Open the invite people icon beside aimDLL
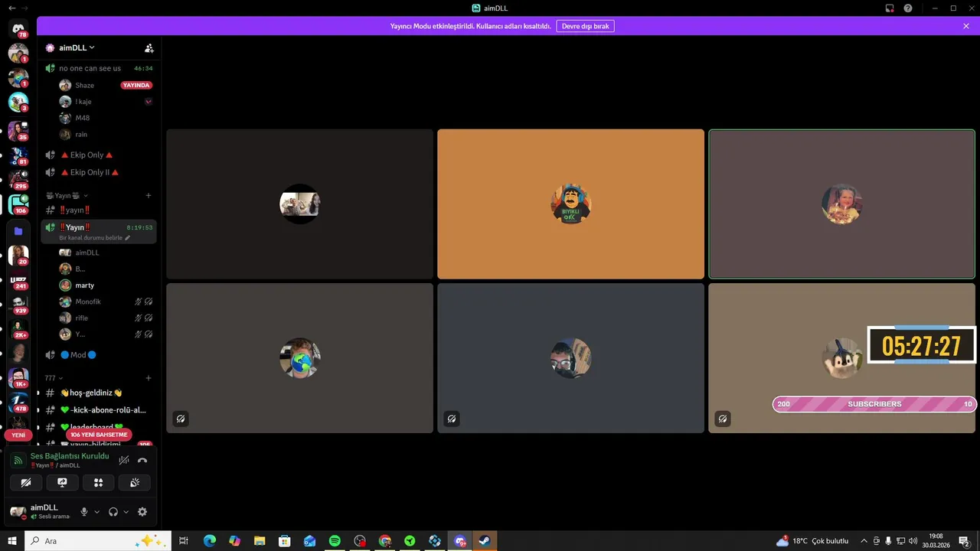The width and height of the screenshot is (980, 551). click(x=149, y=47)
